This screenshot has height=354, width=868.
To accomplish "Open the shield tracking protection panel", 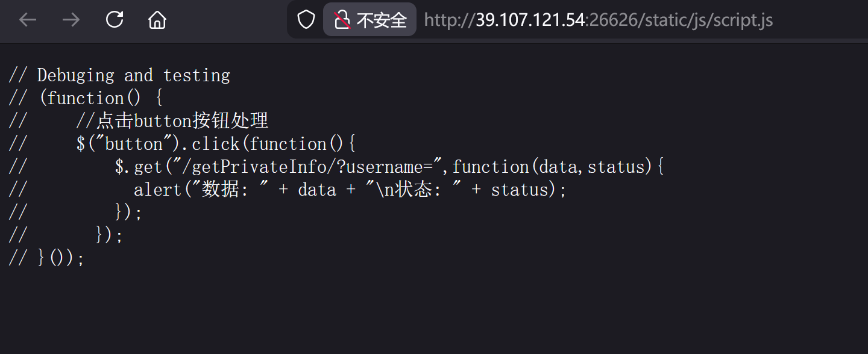I will pyautogui.click(x=306, y=20).
